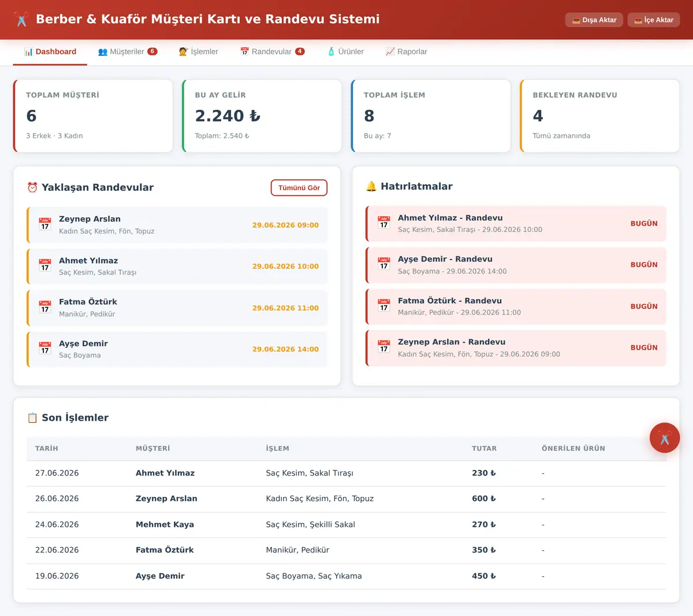
Task: Click the scissors logo in the header
Action: (22, 20)
